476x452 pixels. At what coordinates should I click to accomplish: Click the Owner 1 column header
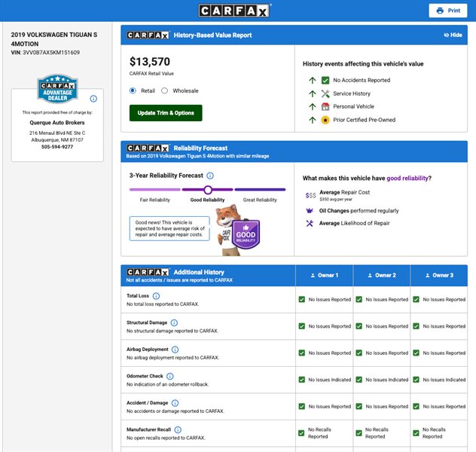pos(324,275)
